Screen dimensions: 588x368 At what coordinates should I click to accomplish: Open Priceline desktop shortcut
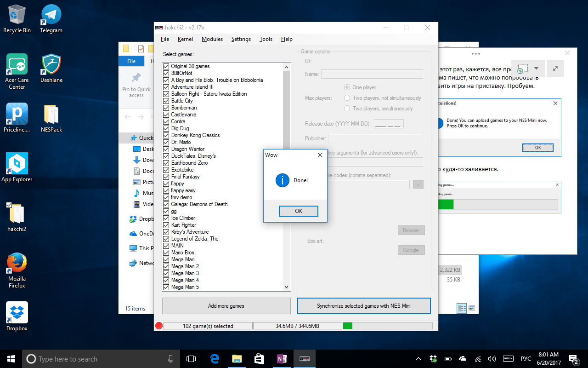click(17, 117)
